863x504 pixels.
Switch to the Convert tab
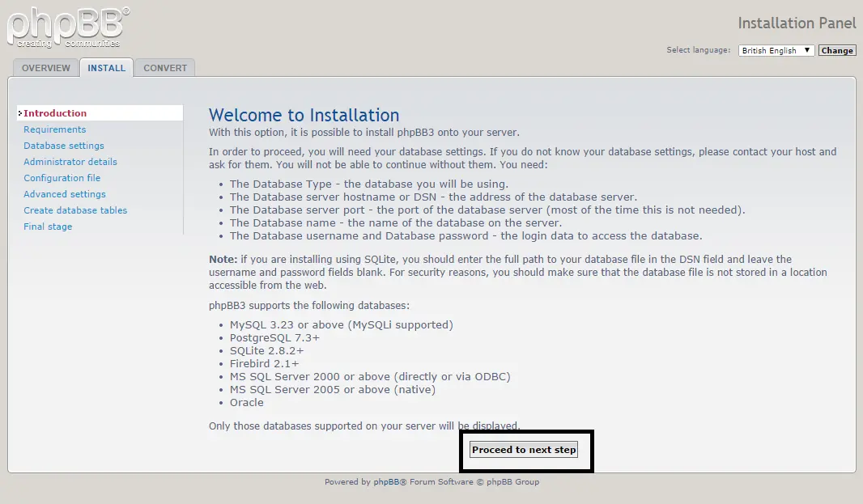(x=165, y=68)
